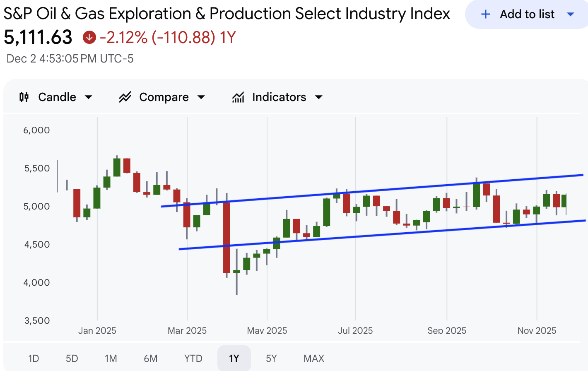Click the red down-arrow change icon

[x=89, y=38]
